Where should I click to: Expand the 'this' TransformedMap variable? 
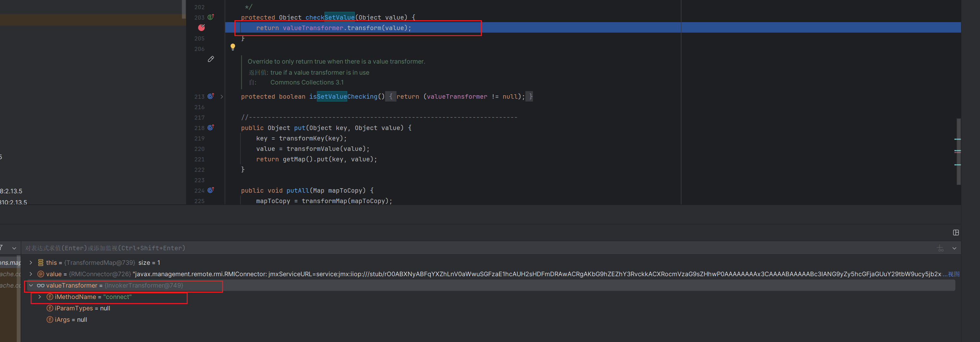[x=31, y=263]
